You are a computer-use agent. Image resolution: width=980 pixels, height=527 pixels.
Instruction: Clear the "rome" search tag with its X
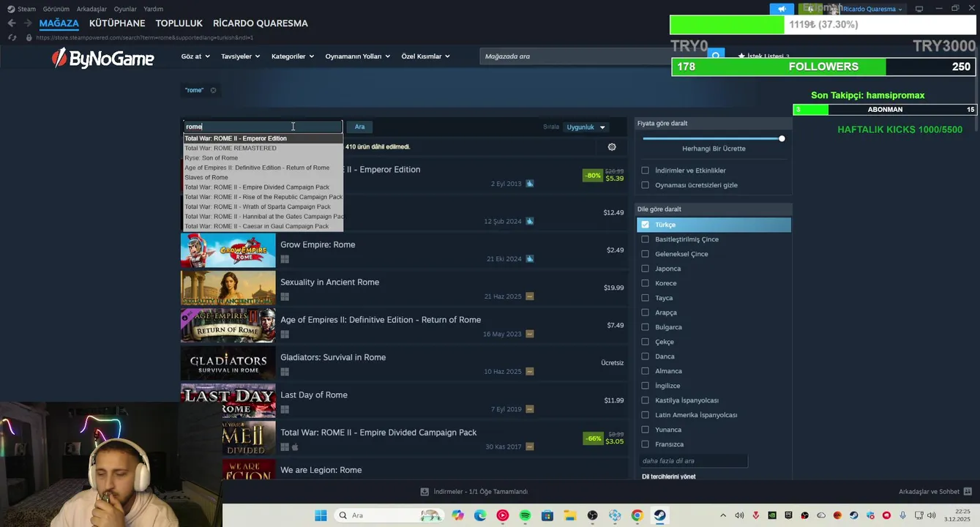click(213, 91)
